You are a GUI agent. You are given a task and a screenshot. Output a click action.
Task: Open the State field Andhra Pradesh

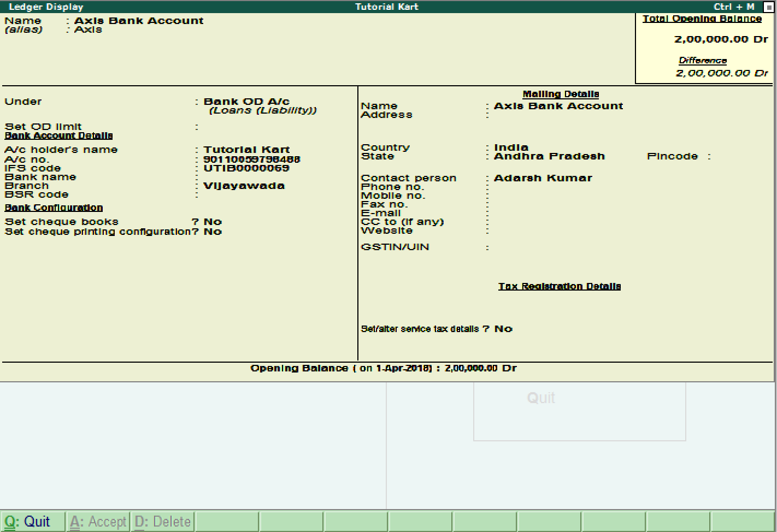(x=549, y=156)
